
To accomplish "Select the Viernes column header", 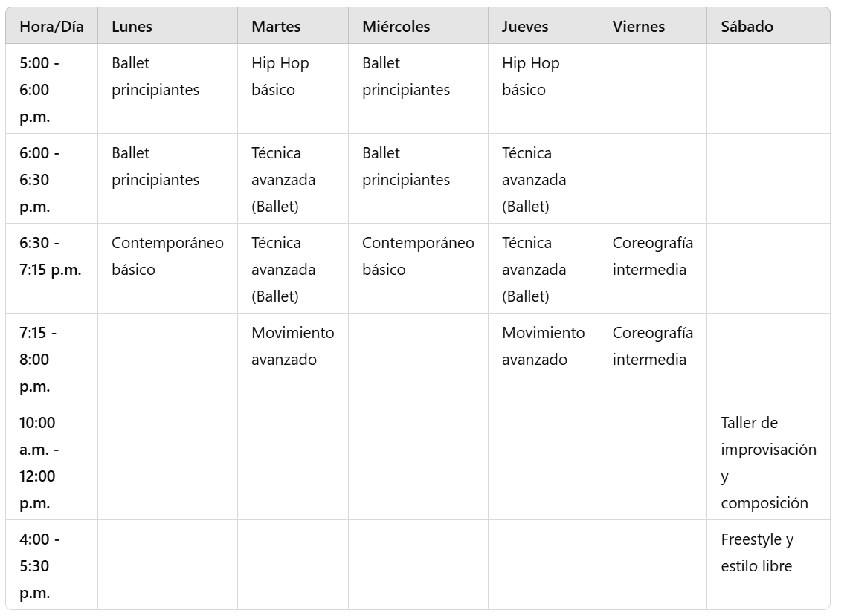I will click(x=653, y=26).
